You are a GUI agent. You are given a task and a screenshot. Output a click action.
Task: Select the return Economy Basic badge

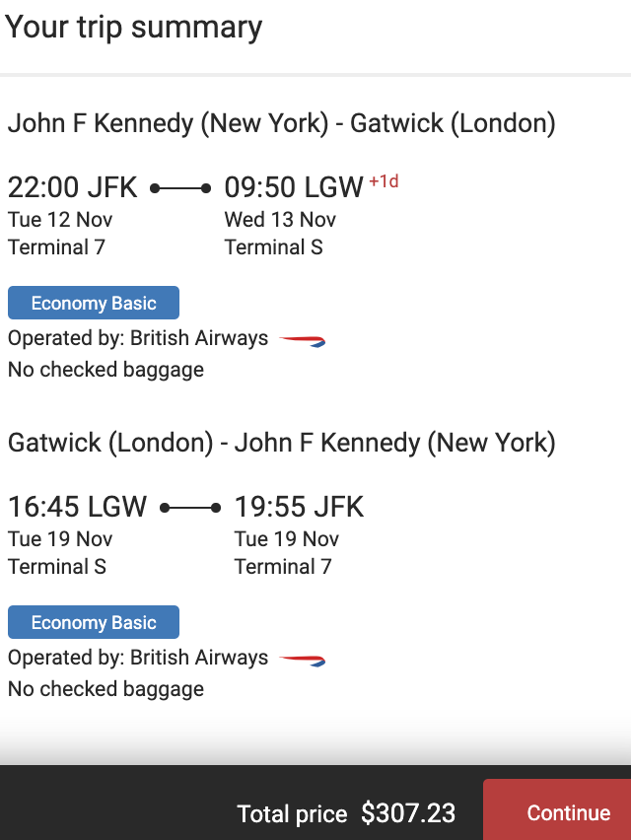tap(94, 623)
